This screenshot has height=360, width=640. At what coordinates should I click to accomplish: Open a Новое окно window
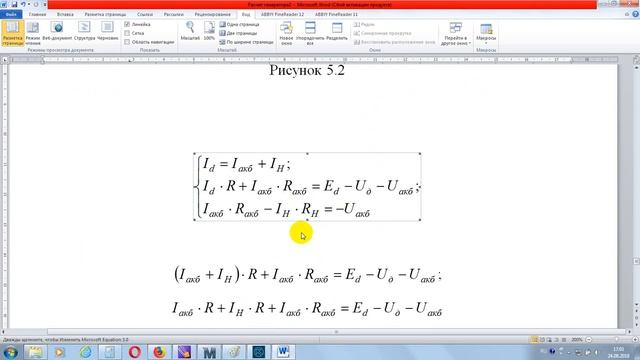tap(286, 33)
